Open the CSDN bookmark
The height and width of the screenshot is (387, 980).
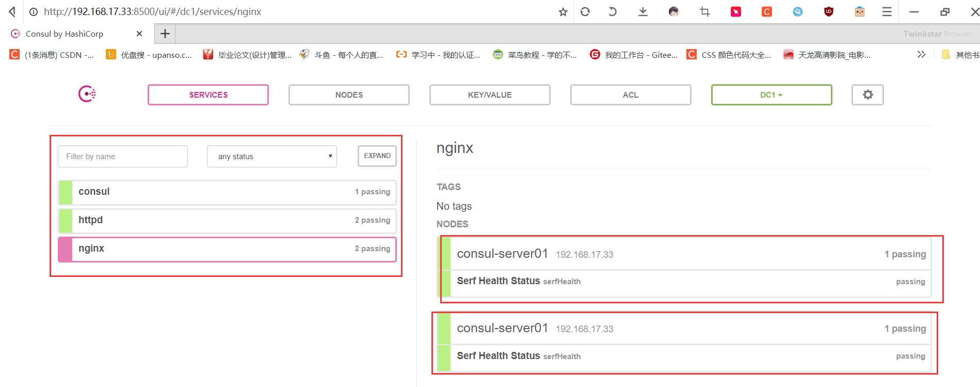pyautogui.click(x=52, y=55)
